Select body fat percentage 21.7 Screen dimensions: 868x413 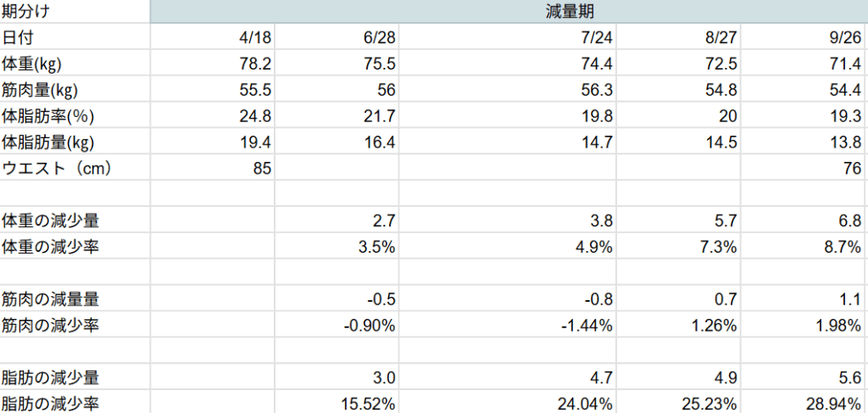coord(379,116)
